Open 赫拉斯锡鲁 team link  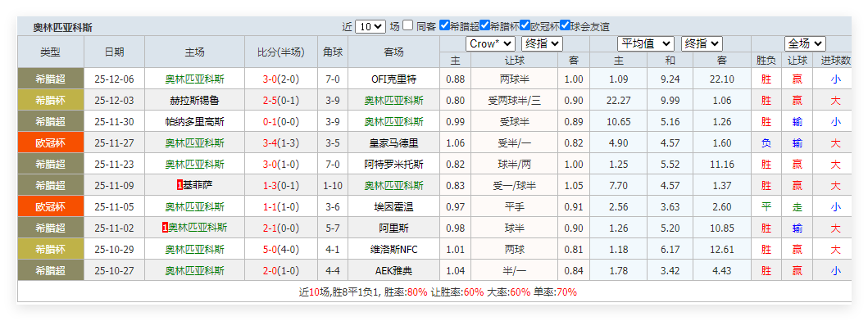pyautogui.click(x=195, y=101)
